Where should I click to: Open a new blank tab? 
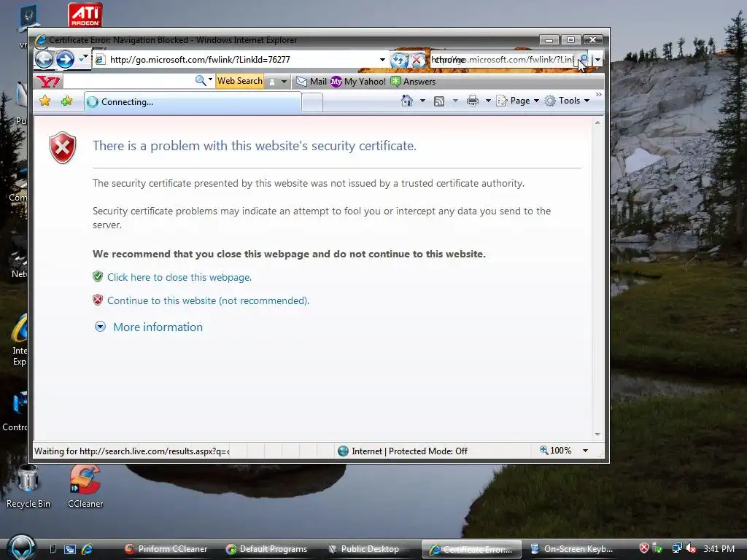point(312,103)
